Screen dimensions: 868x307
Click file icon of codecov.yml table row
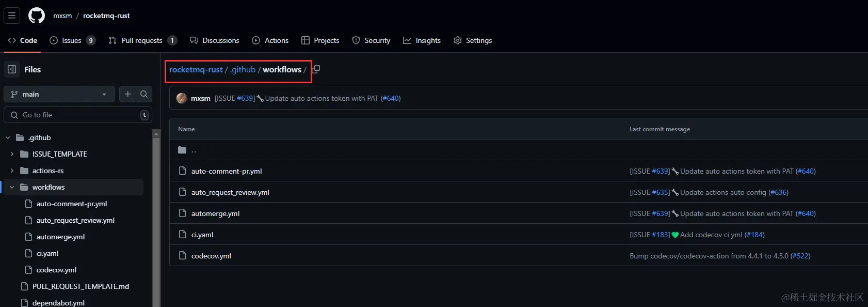182,255
